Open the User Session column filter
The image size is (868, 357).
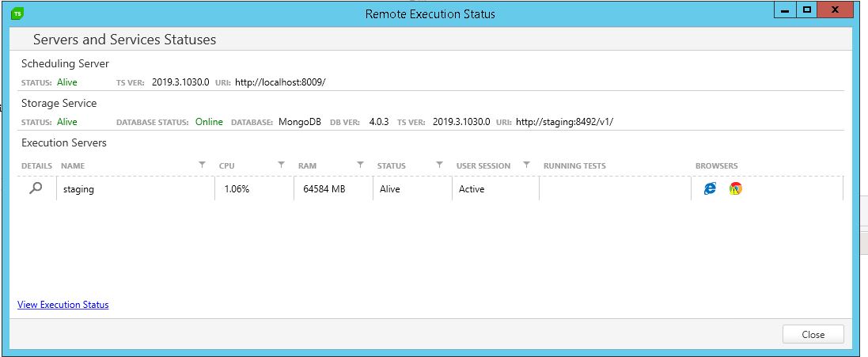526,165
